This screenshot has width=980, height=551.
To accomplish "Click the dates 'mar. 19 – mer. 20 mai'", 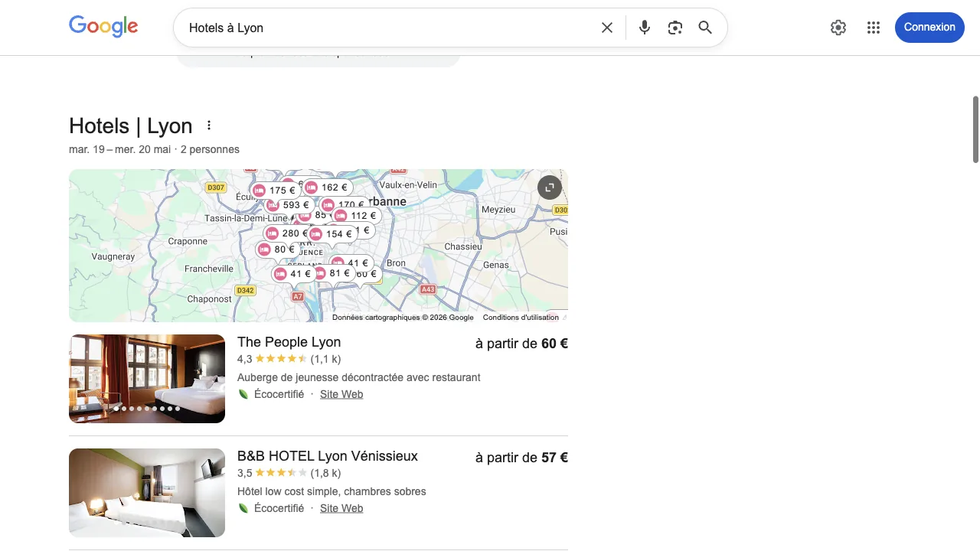I will (x=119, y=149).
